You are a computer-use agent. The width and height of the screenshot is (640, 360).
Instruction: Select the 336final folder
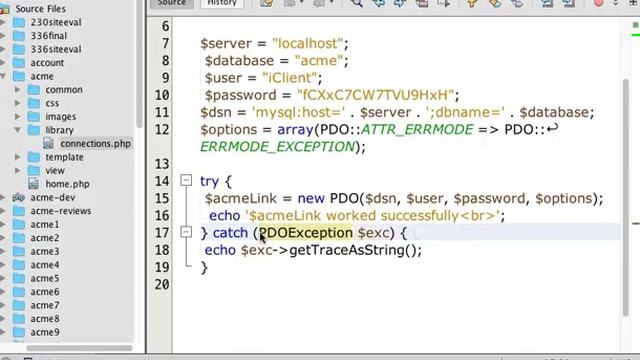(x=49, y=36)
